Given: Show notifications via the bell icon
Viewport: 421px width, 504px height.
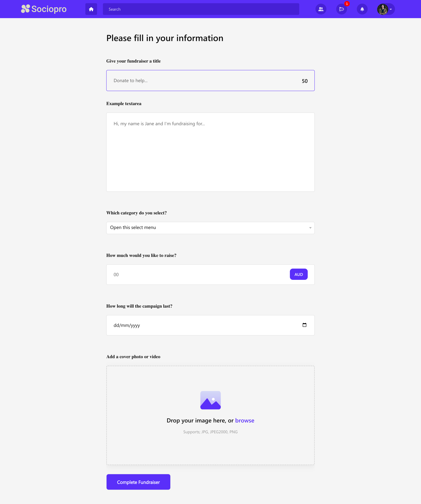Looking at the screenshot, I should coord(362,9).
